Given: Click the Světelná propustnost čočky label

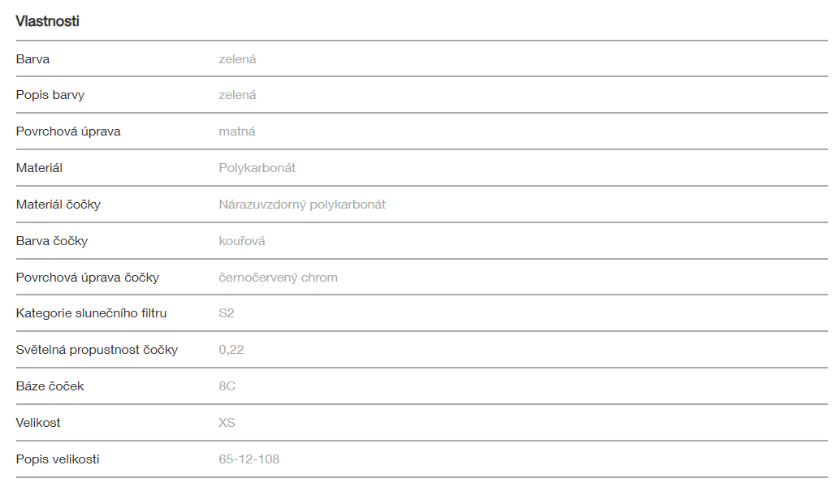Looking at the screenshot, I should pos(97,350).
